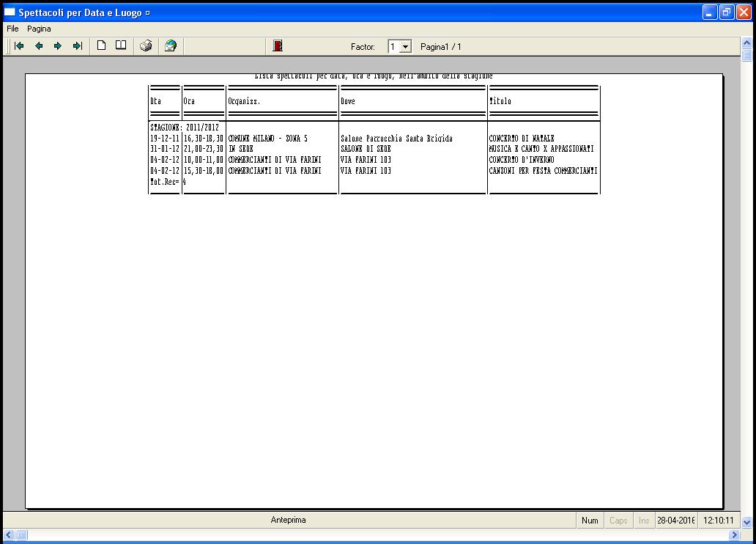Click the time 12:10:11 in status bar

pos(719,521)
